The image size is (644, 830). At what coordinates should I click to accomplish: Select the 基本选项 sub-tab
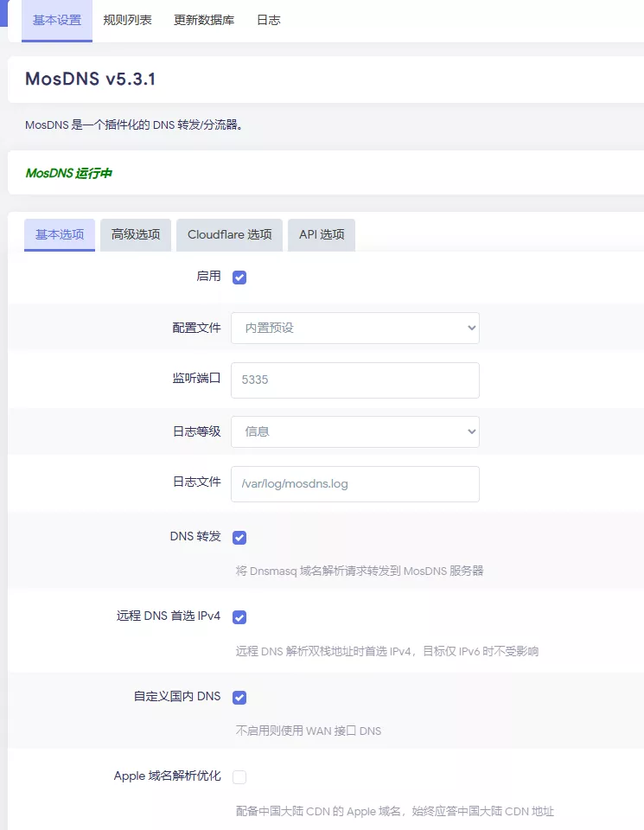pyautogui.click(x=60, y=234)
